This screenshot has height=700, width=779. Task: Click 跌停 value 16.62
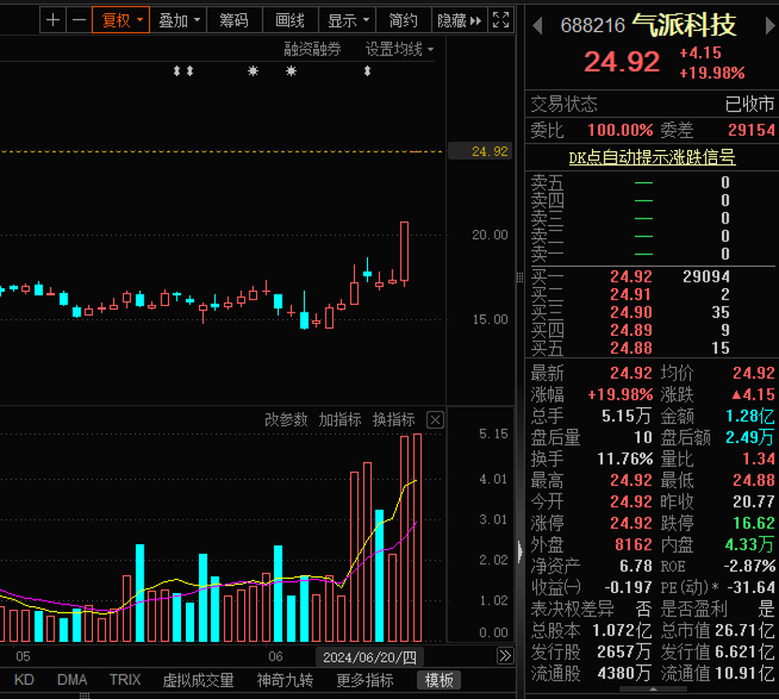coord(754,524)
